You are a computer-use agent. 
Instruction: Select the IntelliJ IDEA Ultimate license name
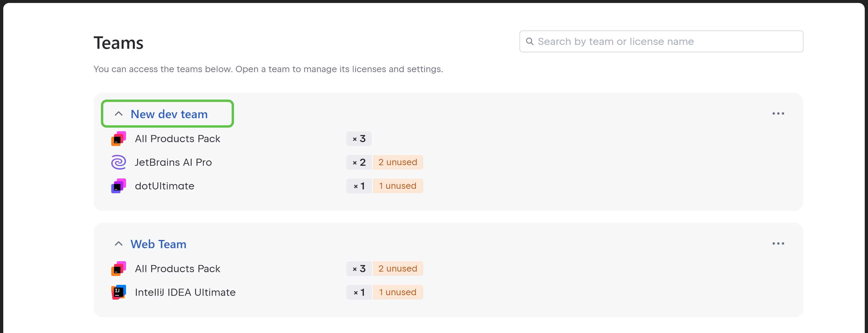tap(185, 292)
